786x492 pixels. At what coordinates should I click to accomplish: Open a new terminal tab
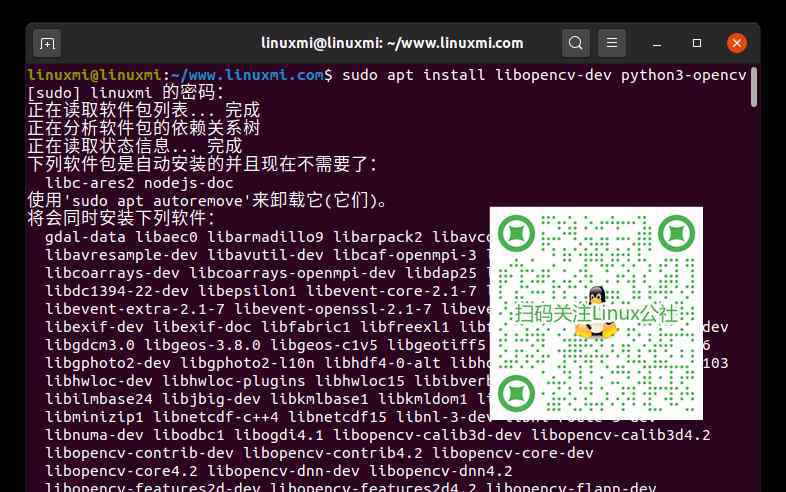coord(47,43)
